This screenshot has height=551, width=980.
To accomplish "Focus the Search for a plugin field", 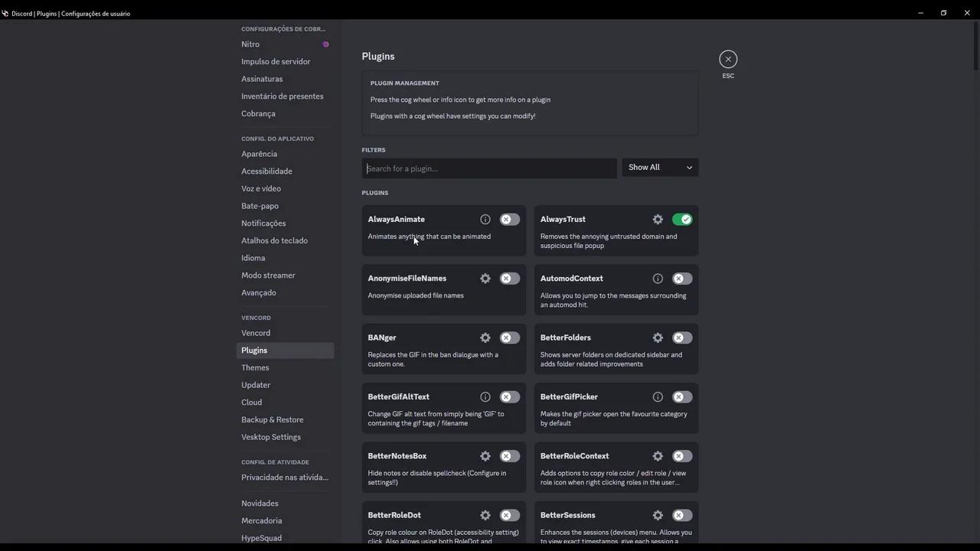I will [x=489, y=168].
